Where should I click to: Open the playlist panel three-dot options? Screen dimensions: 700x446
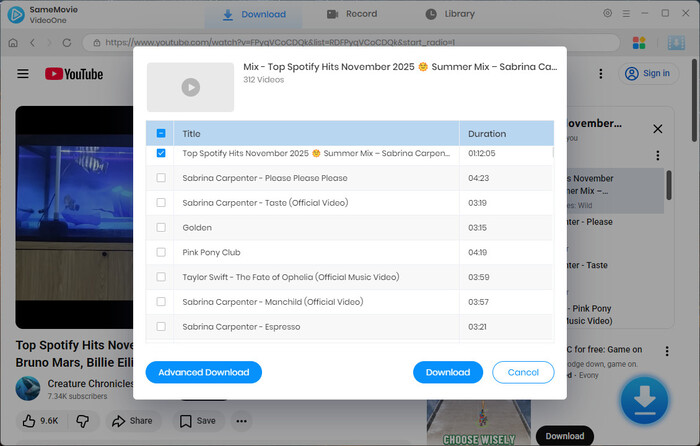[658, 155]
